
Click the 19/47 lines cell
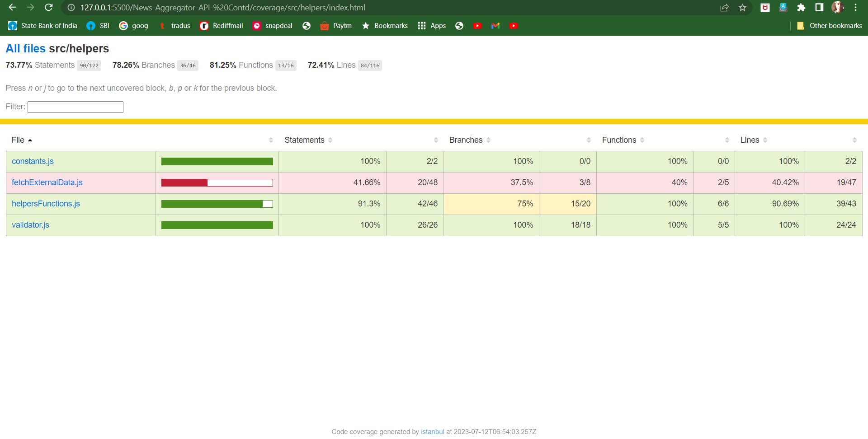[834, 182]
